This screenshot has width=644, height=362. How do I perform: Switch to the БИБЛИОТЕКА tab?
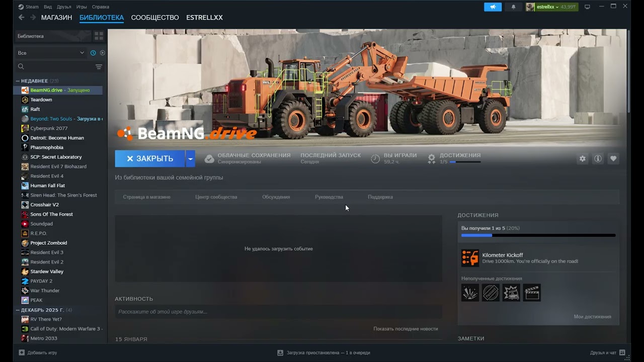pos(102,18)
